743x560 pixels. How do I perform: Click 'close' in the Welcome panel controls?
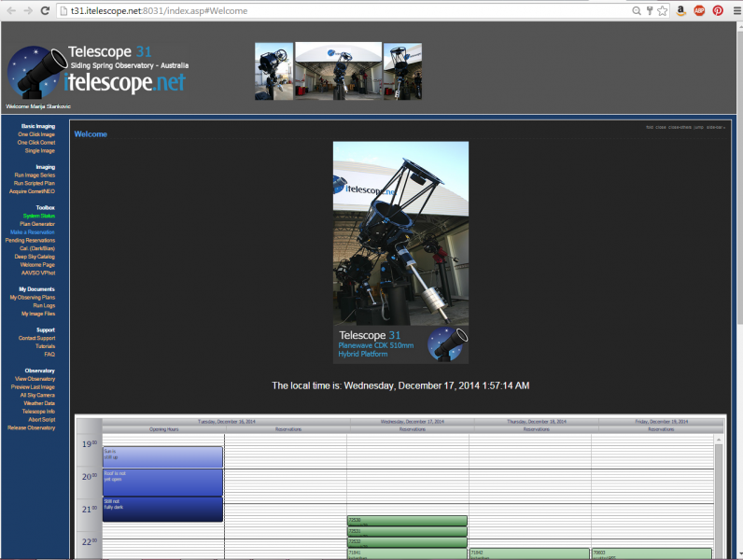[x=661, y=128]
